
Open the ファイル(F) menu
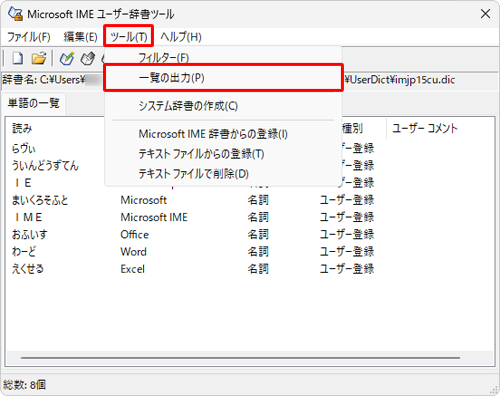tap(29, 37)
